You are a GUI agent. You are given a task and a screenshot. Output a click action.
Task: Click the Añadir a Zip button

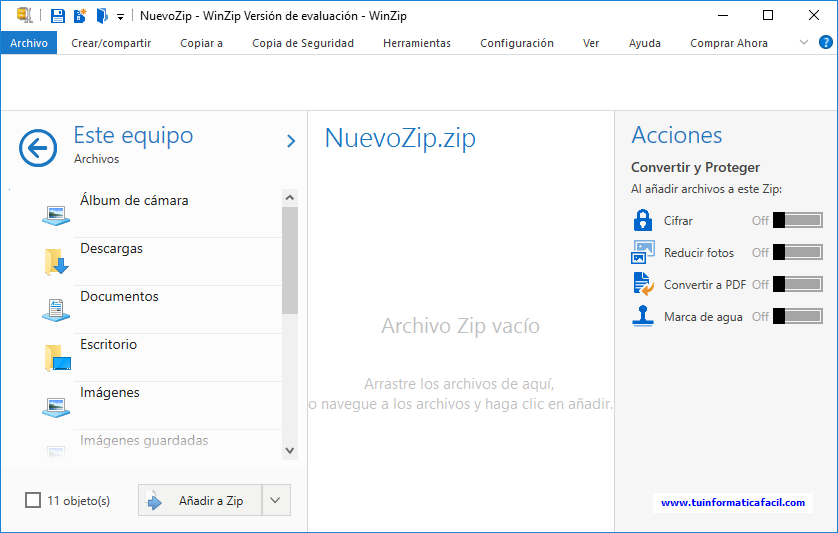pos(200,500)
